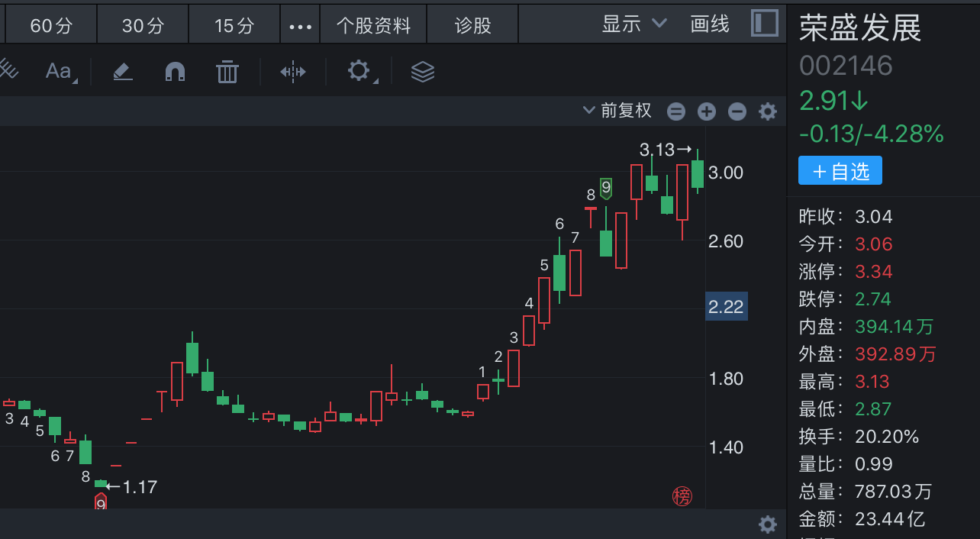
Task: Click the stacked layers icon
Action: pos(423,72)
